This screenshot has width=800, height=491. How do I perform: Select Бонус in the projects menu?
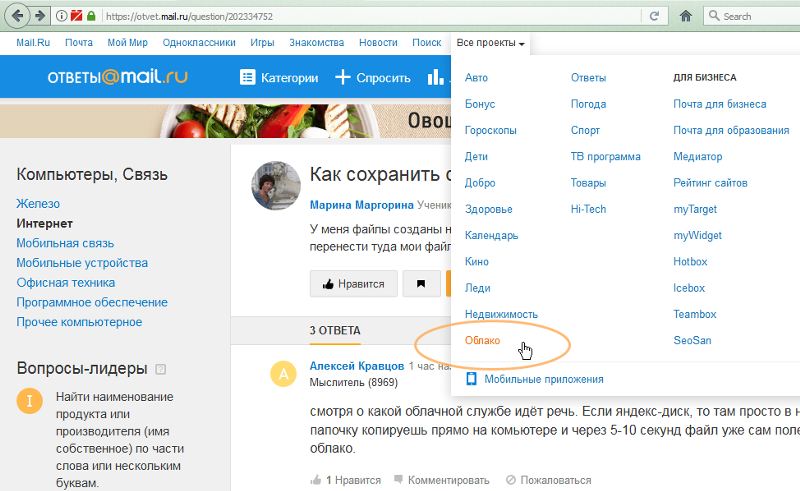[x=480, y=104]
